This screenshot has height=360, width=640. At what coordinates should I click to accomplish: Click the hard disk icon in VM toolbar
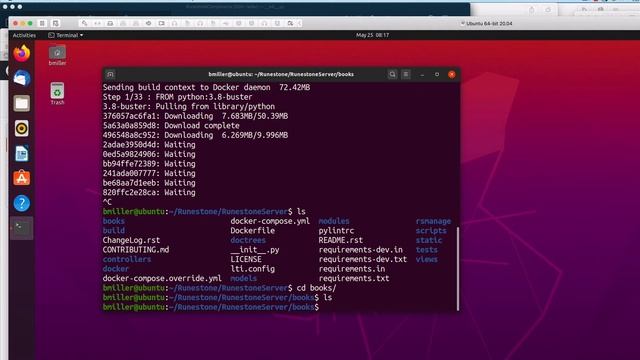coord(110,23)
